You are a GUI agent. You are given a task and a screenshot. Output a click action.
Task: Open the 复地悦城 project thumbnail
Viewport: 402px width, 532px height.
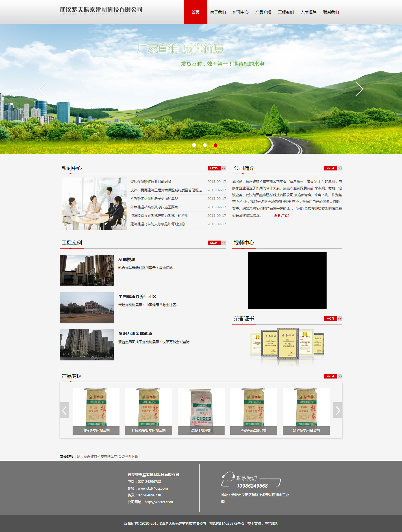tap(87, 271)
